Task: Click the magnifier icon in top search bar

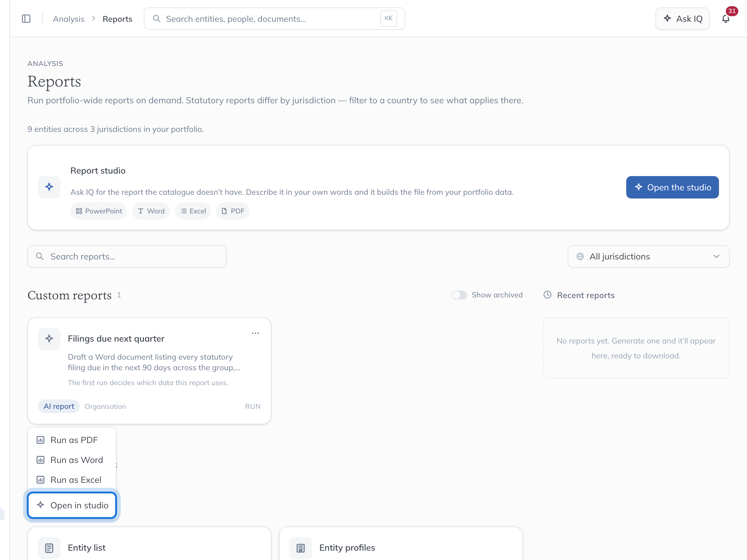Action: click(156, 19)
